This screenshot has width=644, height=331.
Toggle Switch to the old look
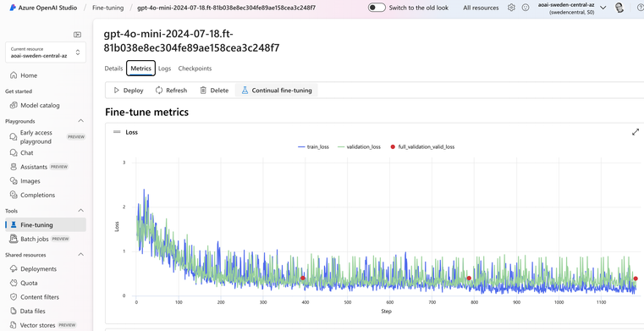click(x=377, y=8)
